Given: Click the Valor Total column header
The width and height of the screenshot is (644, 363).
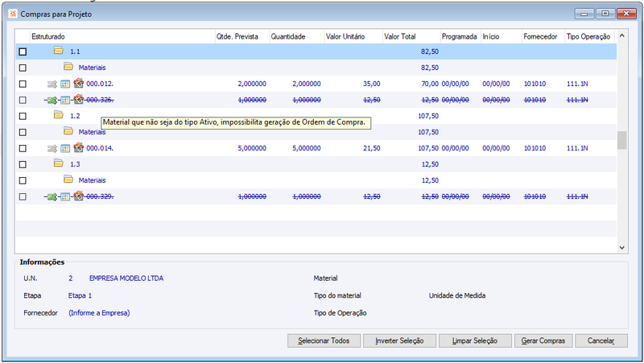Looking at the screenshot, I should pyautogui.click(x=411, y=36).
